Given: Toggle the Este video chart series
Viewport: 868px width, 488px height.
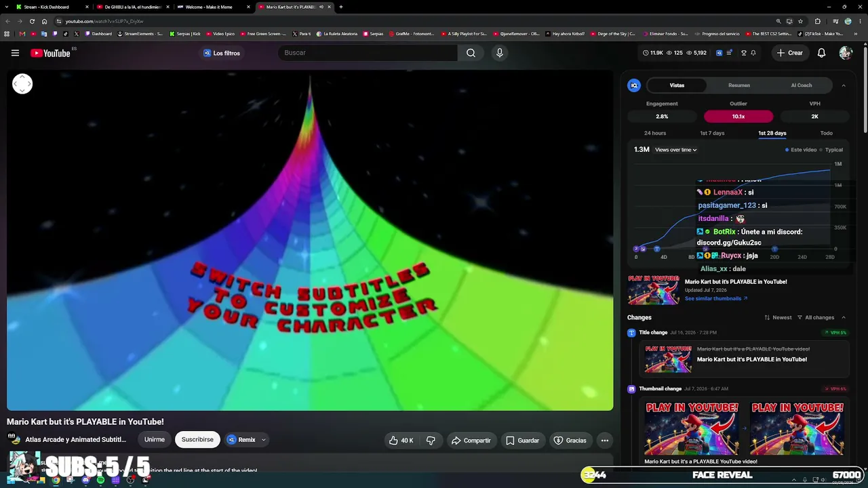Looking at the screenshot, I should pyautogui.click(x=801, y=150).
